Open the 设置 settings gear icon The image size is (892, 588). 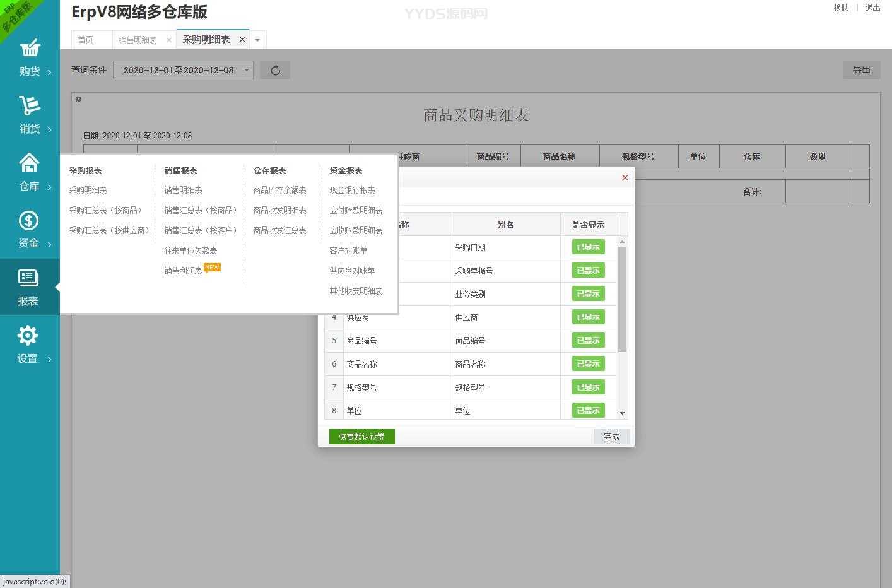[28, 336]
